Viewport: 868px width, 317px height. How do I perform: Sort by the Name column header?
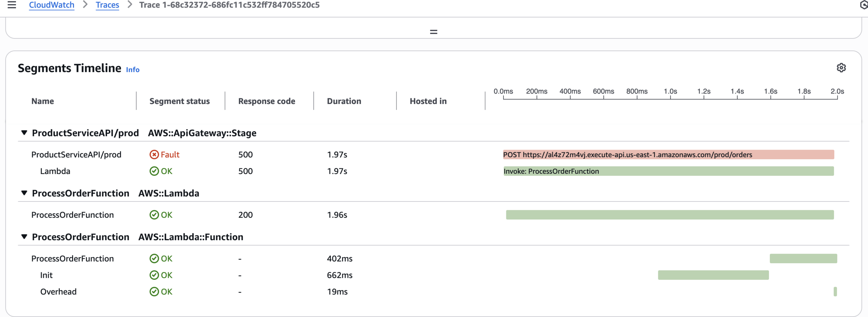click(43, 101)
